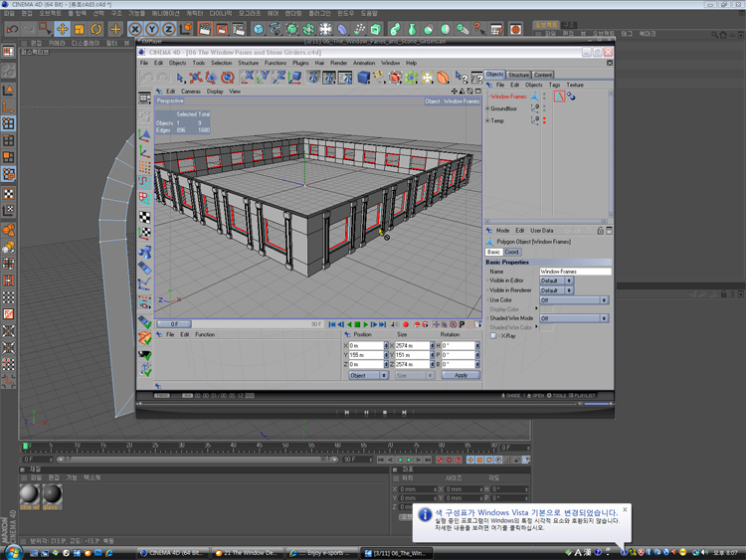The height and width of the screenshot is (560, 746).
Task: Toggle visibility dots of Groundfloor object
Action: (x=544, y=108)
